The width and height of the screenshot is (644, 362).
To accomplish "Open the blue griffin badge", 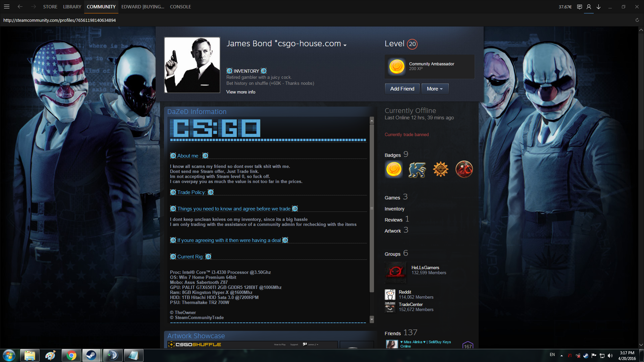I will coord(417,169).
